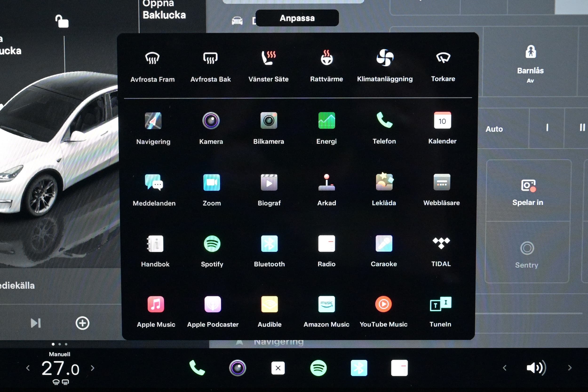Select Auto wiper mode

pyautogui.click(x=494, y=129)
